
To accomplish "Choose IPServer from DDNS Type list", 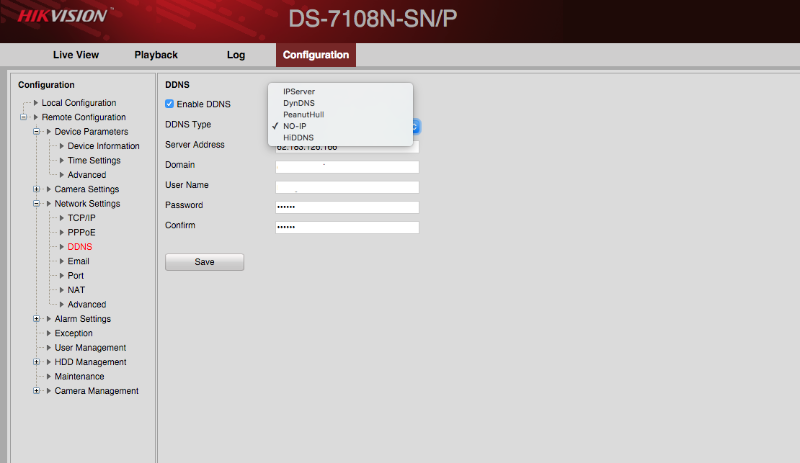I will (299, 91).
